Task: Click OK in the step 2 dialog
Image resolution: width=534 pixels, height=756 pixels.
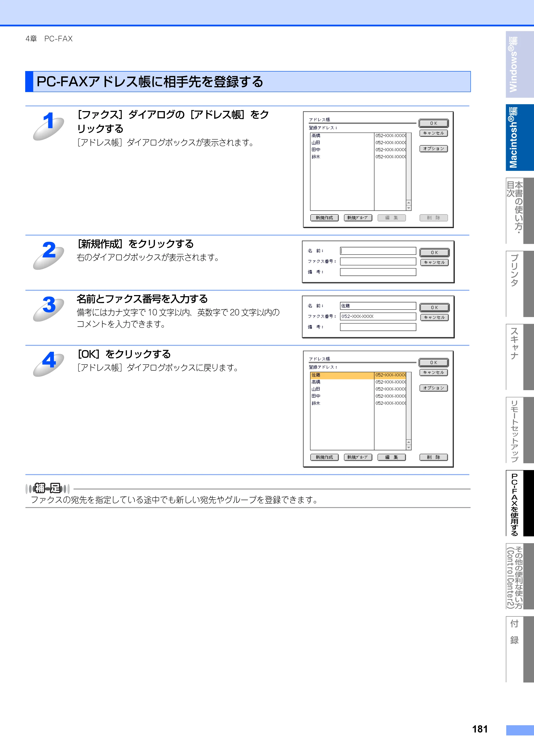Action: pos(435,253)
